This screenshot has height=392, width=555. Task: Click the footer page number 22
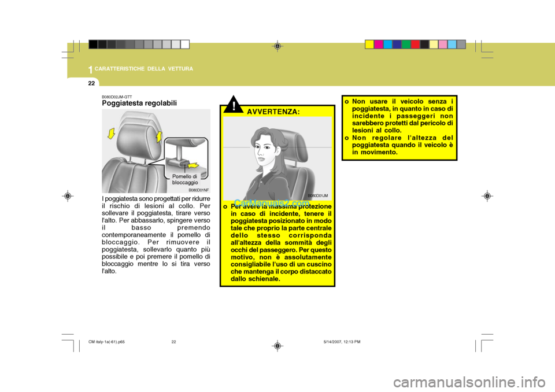coord(174,342)
